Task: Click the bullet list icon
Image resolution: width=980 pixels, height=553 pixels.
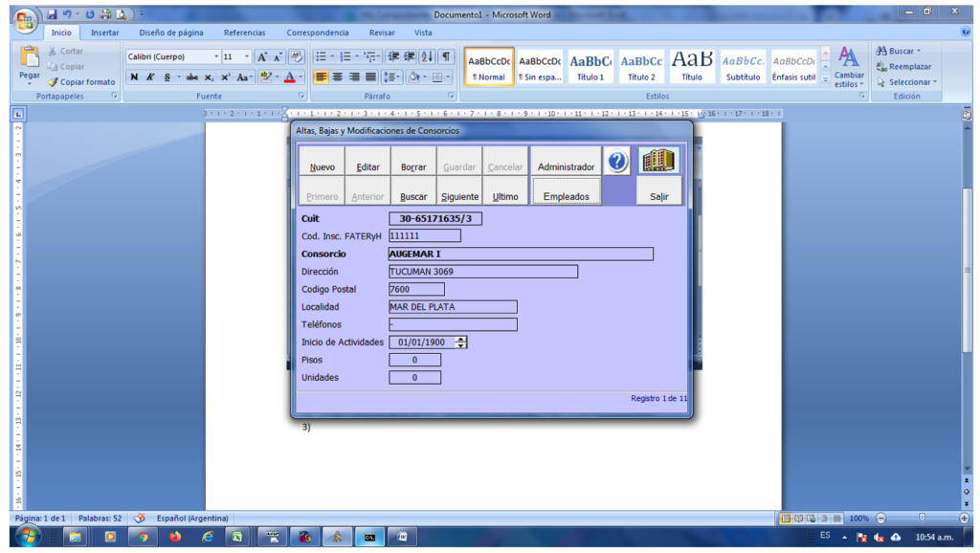Action: point(322,56)
